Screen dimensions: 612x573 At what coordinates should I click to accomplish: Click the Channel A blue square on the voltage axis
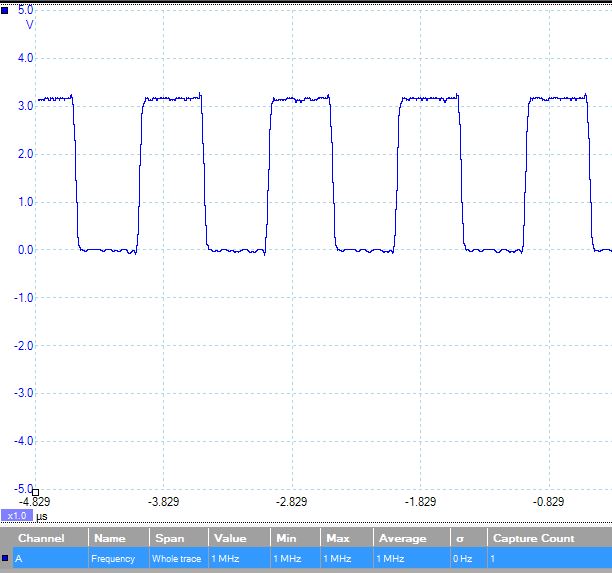click(x=5, y=11)
